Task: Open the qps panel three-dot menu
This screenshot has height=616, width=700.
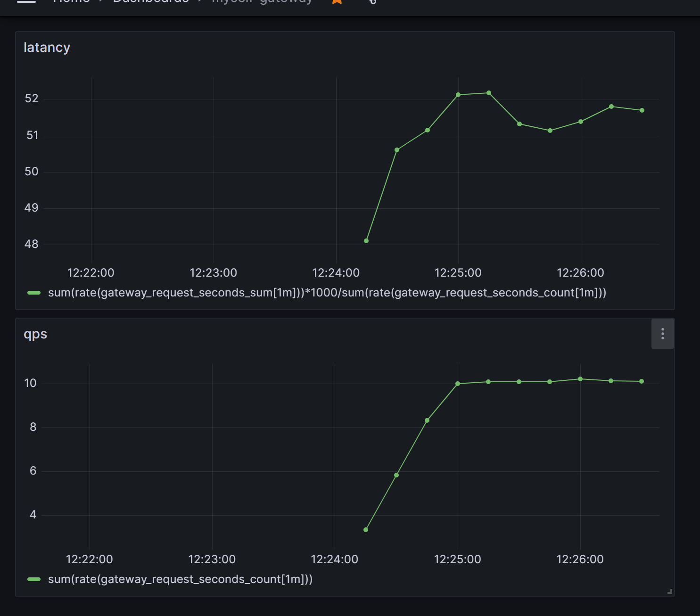Action: pyautogui.click(x=662, y=334)
